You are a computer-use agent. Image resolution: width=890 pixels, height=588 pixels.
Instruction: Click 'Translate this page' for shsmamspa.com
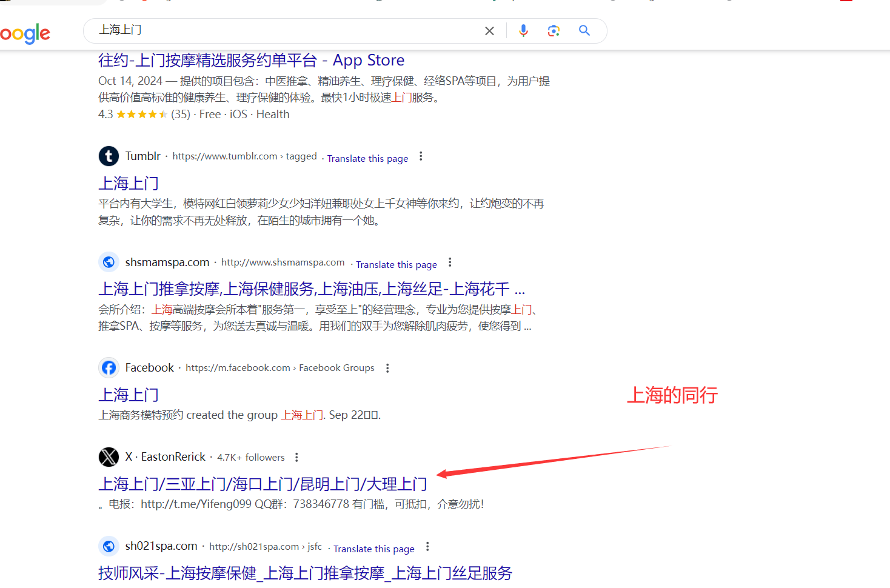click(396, 264)
